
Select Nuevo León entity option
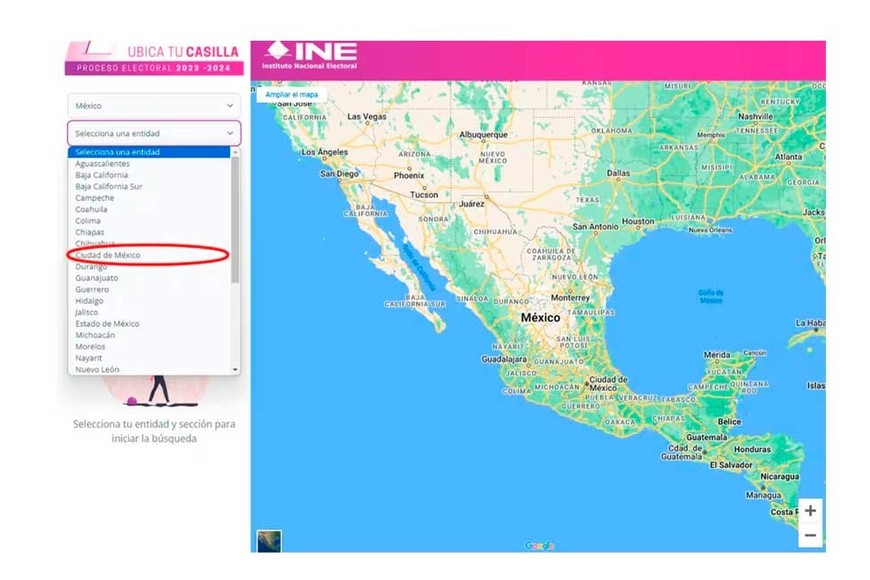click(x=97, y=369)
